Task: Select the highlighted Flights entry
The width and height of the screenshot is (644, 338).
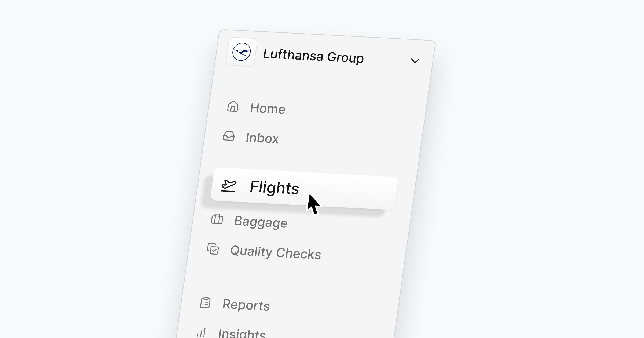Action: 304,189
